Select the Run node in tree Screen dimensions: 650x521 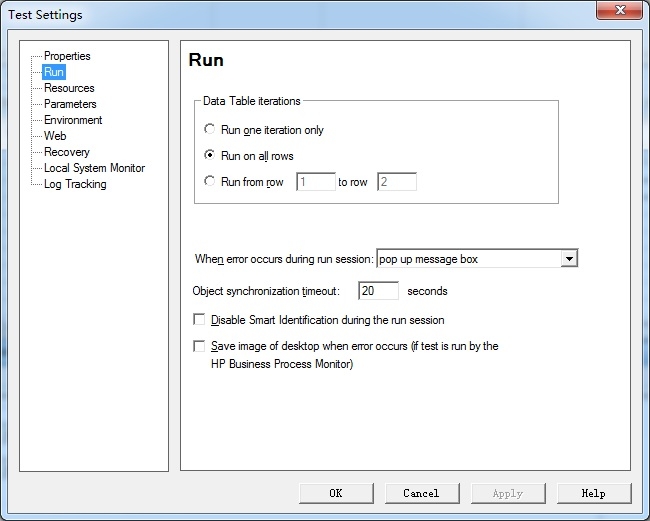coord(54,72)
